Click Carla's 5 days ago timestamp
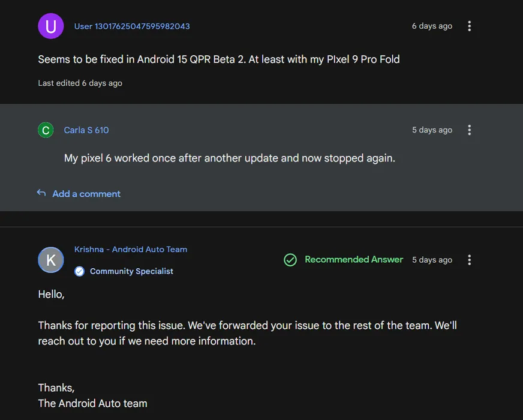 [432, 130]
